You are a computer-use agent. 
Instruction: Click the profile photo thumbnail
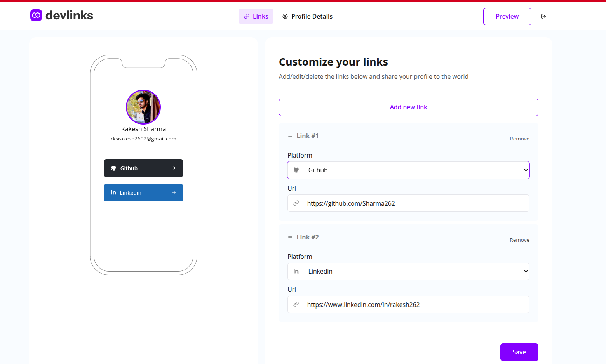click(143, 107)
